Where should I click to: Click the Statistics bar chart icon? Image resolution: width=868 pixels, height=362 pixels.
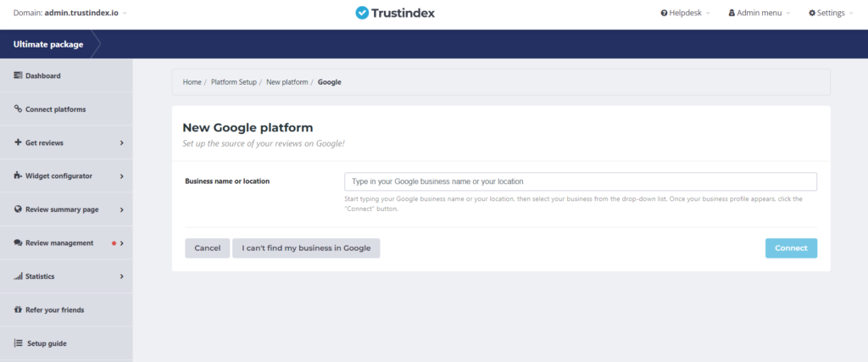[18, 276]
